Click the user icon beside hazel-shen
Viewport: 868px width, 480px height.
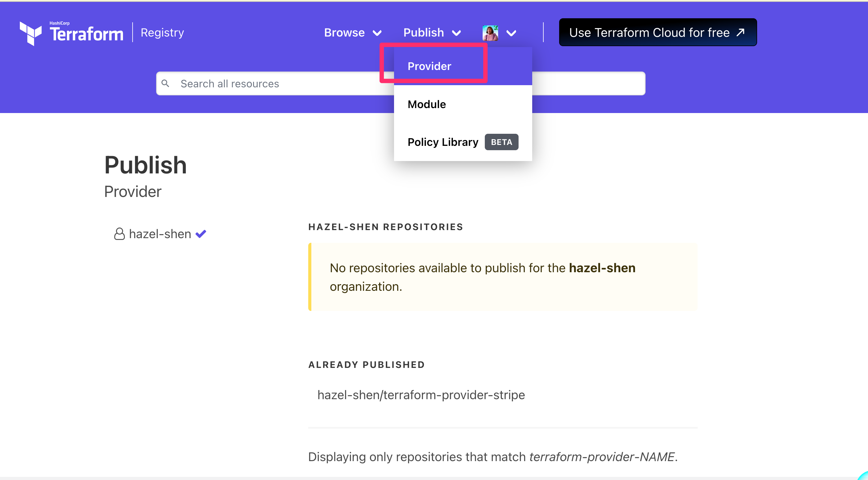pos(119,234)
